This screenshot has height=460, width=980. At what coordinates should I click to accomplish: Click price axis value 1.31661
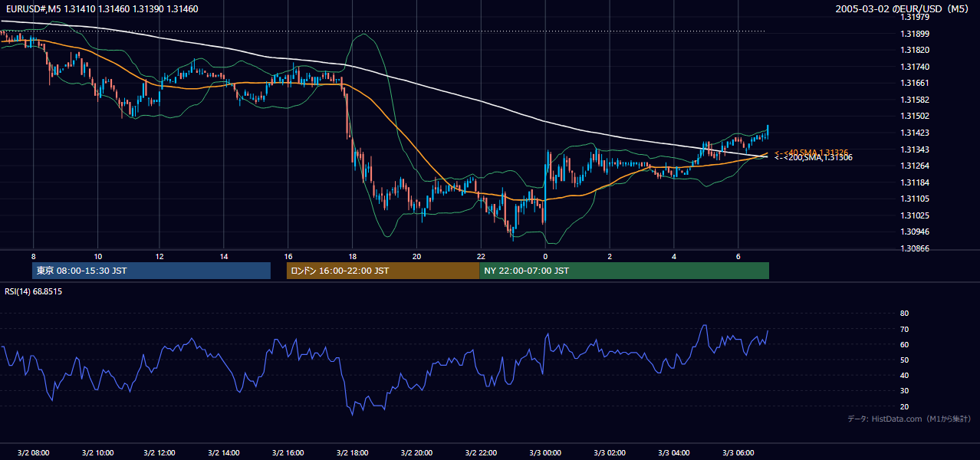coord(915,83)
